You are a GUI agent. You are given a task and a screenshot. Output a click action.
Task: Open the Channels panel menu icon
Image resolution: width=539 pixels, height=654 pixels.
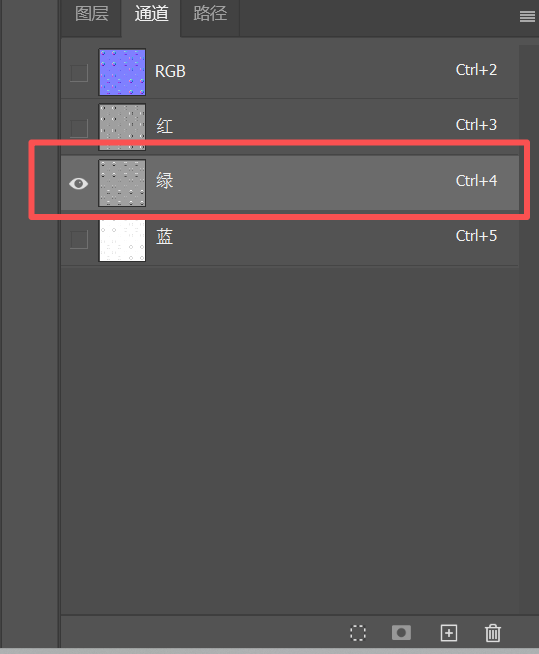coord(527,16)
